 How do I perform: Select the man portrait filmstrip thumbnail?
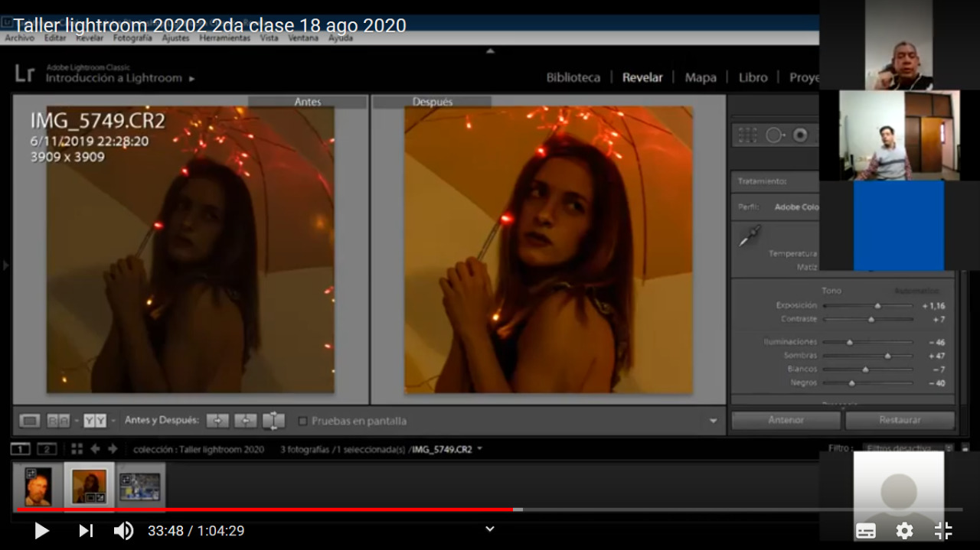(38, 487)
